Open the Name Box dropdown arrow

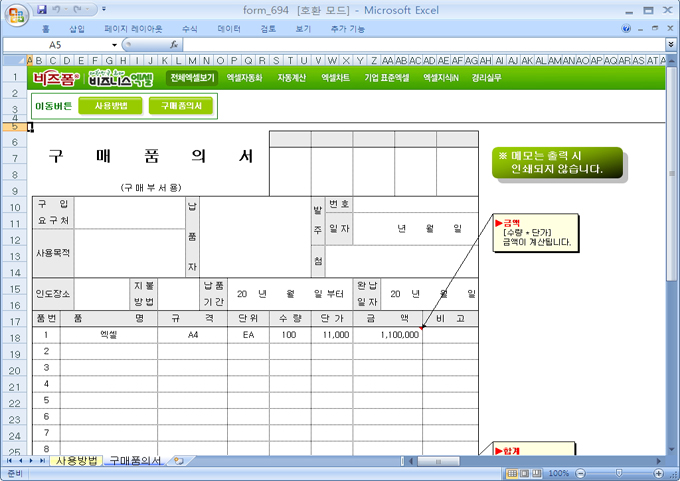click(x=114, y=45)
